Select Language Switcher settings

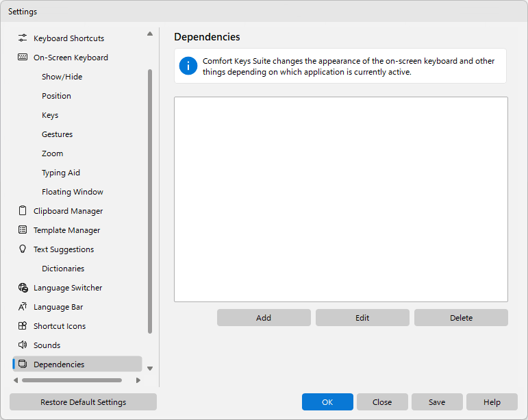(68, 288)
